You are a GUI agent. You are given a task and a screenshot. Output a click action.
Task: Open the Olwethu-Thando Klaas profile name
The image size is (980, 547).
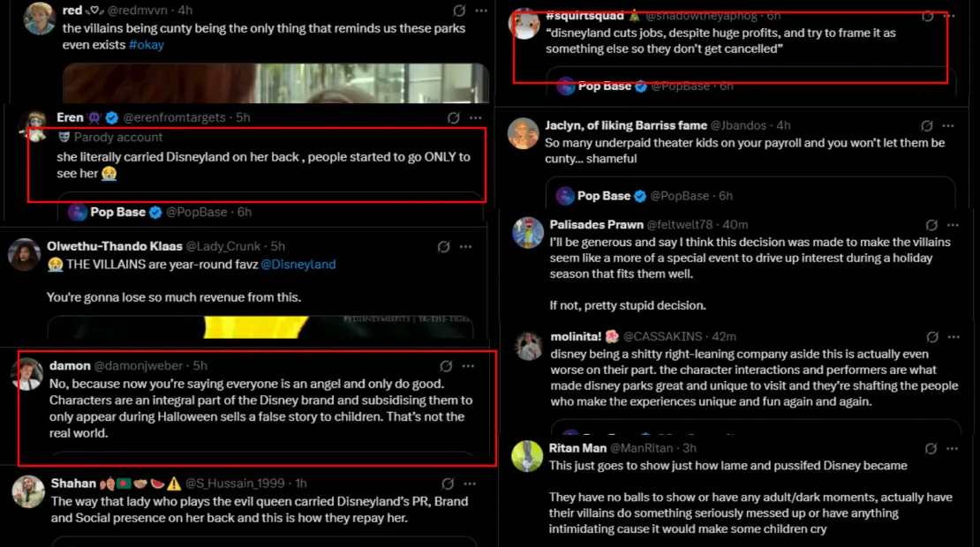[115, 246]
